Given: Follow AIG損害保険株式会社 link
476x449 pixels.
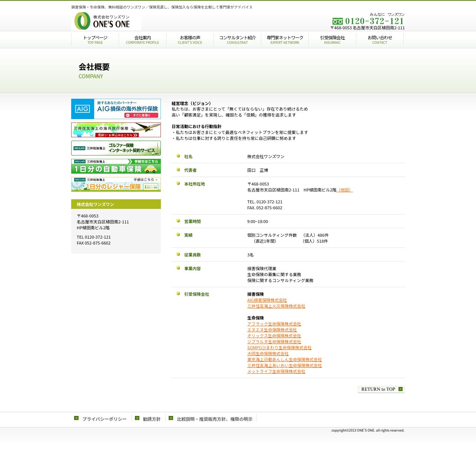Looking at the screenshot, I should click(x=267, y=300).
